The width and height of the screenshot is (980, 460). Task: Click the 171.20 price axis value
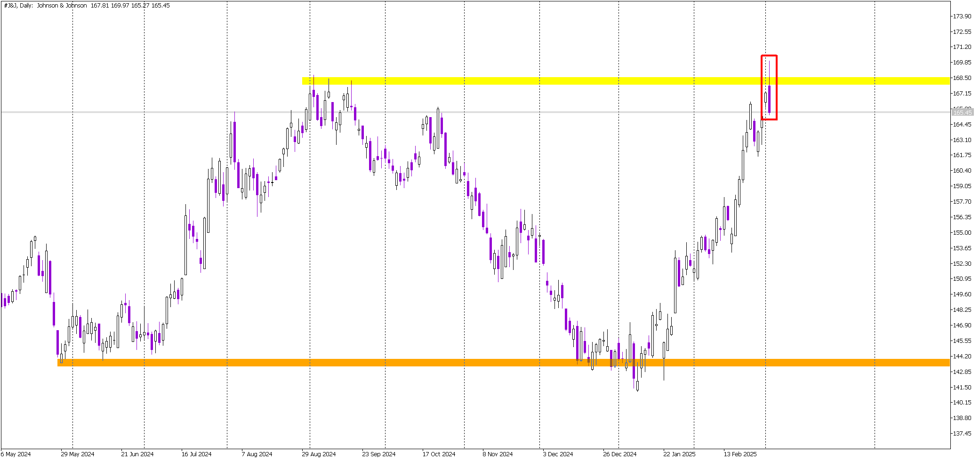962,47
